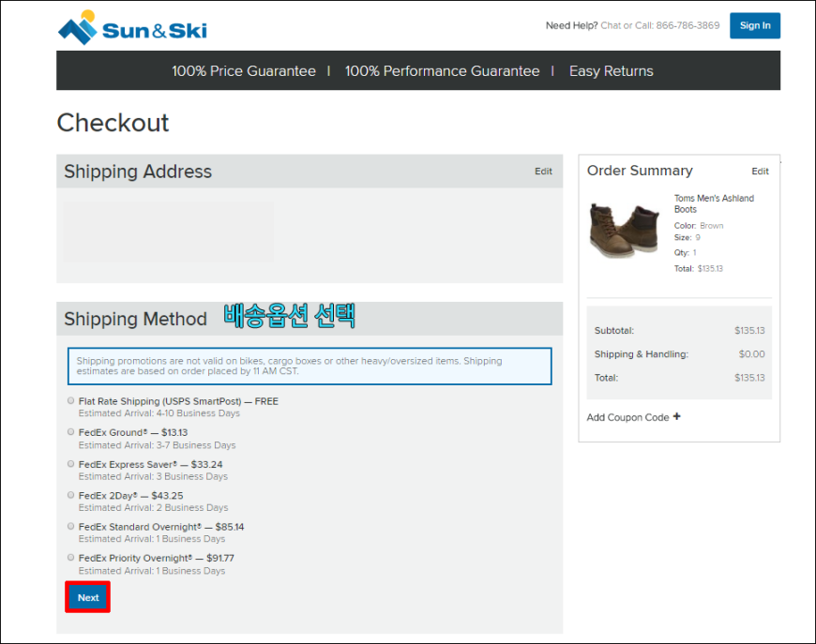Image resolution: width=816 pixels, height=644 pixels.
Task: Select FedEx Express Saver radio button
Action: pos(70,463)
